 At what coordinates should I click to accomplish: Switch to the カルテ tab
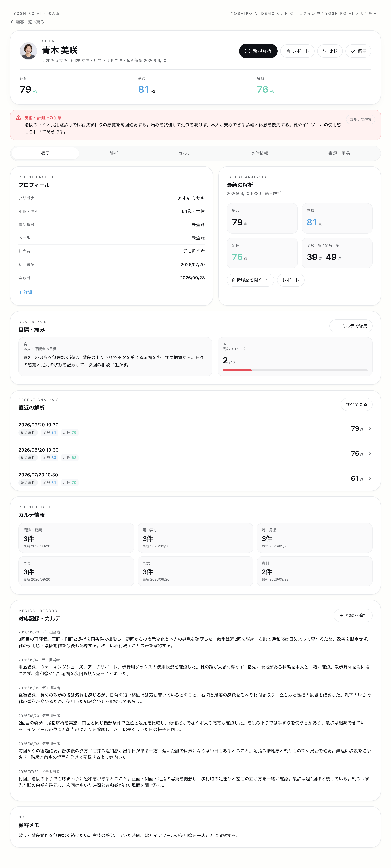pyautogui.click(x=184, y=153)
